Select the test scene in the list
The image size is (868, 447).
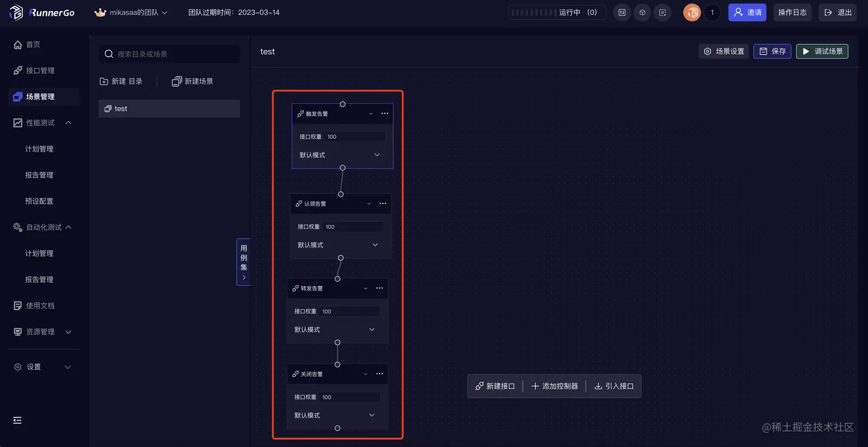[169, 108]
